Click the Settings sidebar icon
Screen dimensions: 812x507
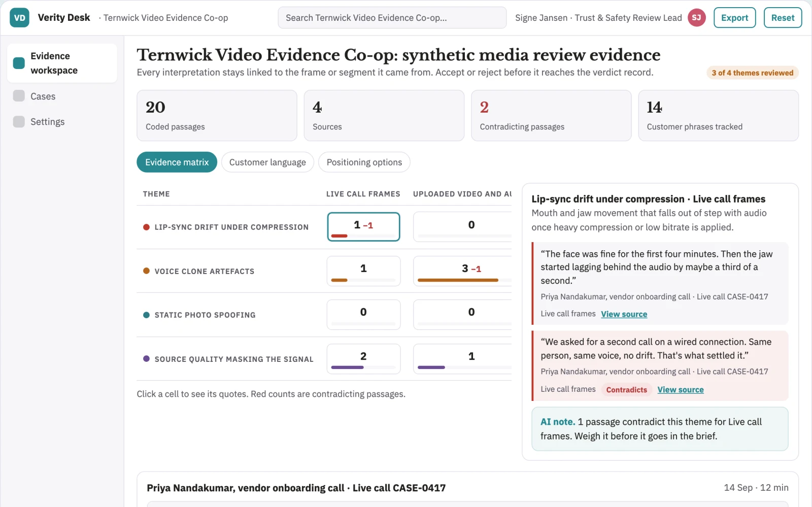pyautogui.click(x=19, y=121)
